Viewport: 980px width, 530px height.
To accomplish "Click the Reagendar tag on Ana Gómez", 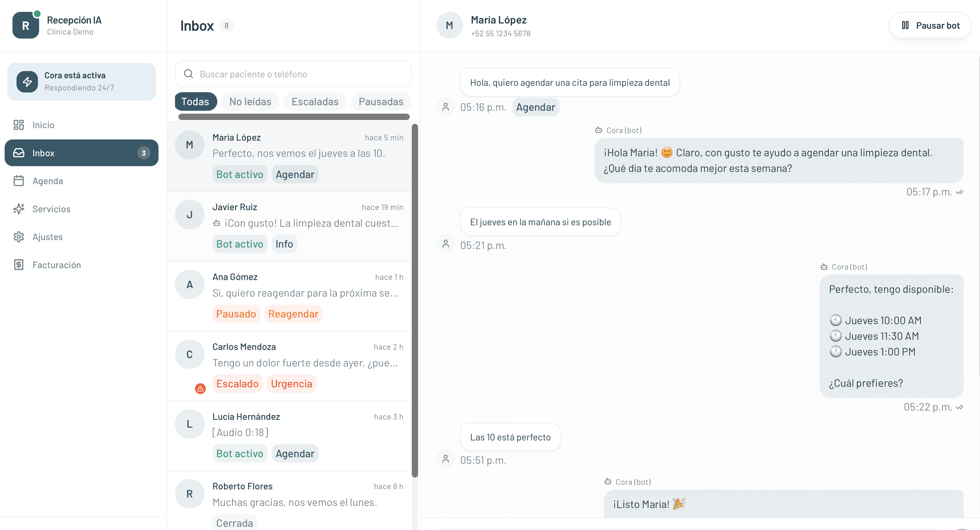I will tap(293, 314).
